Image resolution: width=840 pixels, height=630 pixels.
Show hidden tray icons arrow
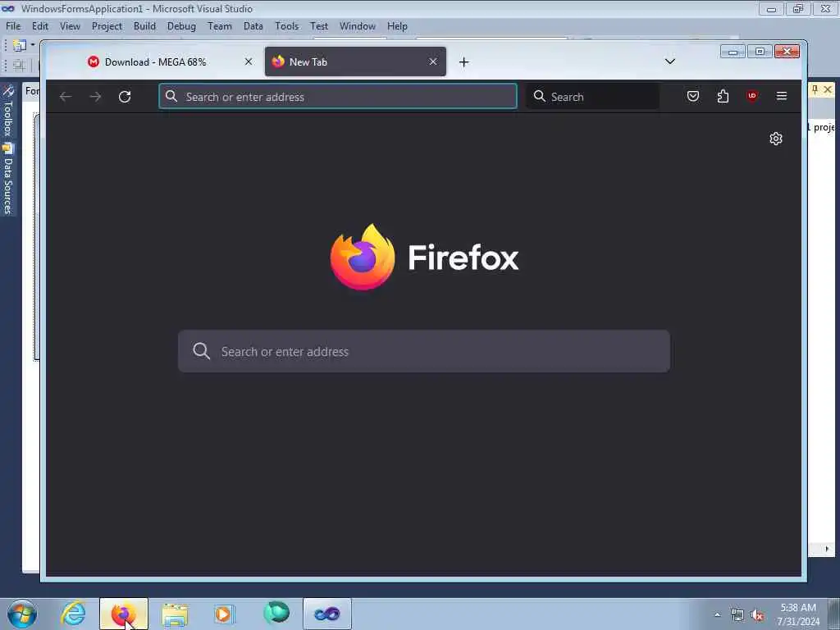717,614
